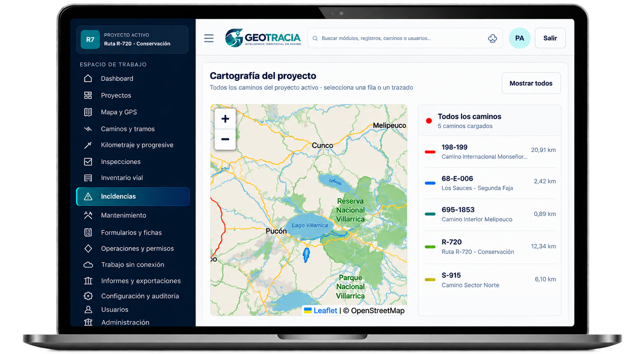Select the R-720 Conservación road row
The height and width of the screenshot is (354, 644).
(490, 247)
